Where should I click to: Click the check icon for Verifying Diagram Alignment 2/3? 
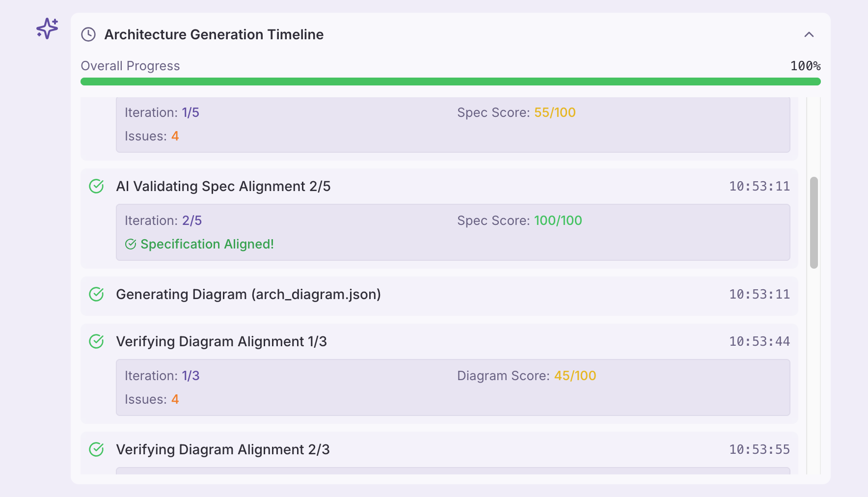[x=96, y=449]
